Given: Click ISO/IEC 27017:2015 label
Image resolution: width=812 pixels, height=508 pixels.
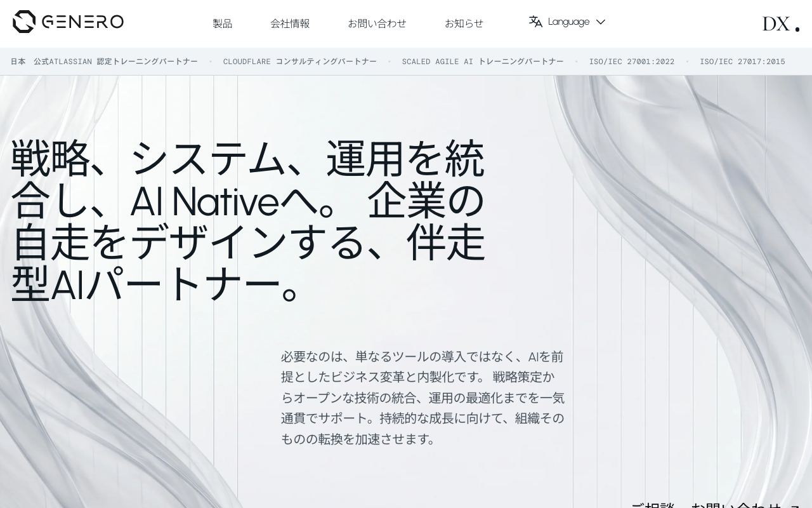Looking at the screenshot, I should [742, 62].
